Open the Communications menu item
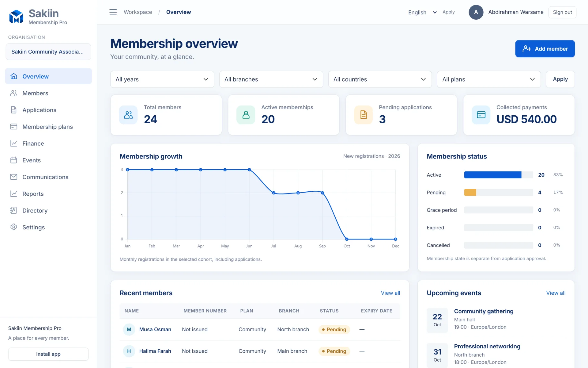The width and height of the screenshot is (588, 368). pyautogui.click(x=48, y=177)
